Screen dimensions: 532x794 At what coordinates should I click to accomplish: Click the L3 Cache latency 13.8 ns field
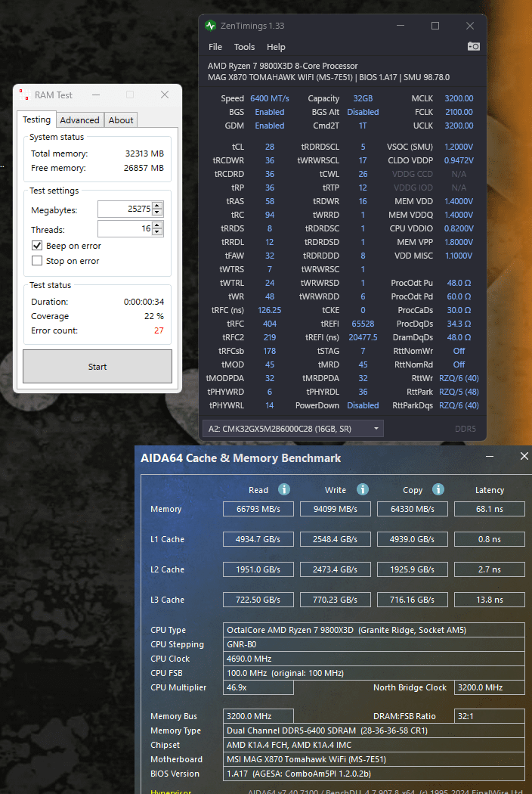(x=490, y=600)
